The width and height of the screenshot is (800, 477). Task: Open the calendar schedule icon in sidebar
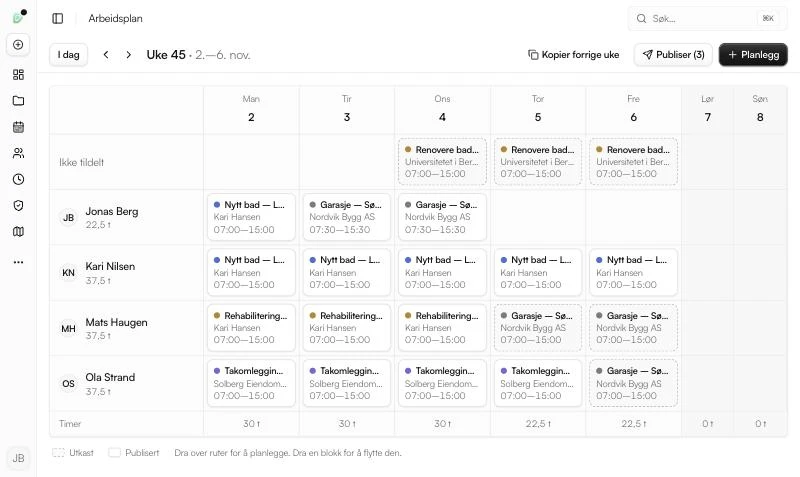18,127
